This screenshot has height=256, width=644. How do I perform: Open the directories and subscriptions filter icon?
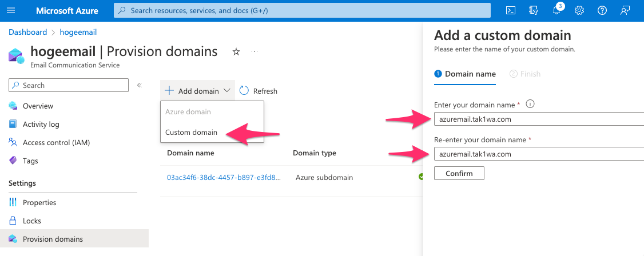(534, 11)
